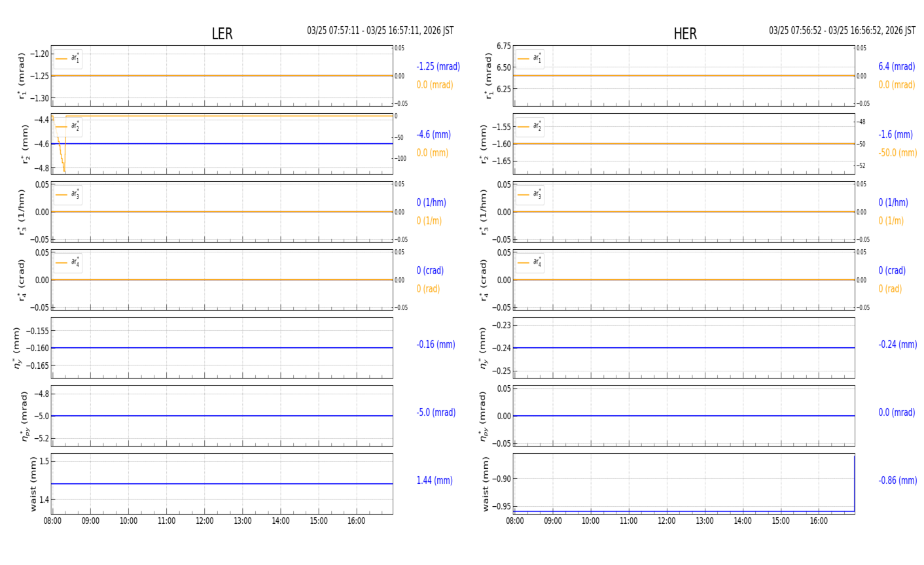
Task: Click 0 (1/m) value in LER column
Action: point(429,221)
